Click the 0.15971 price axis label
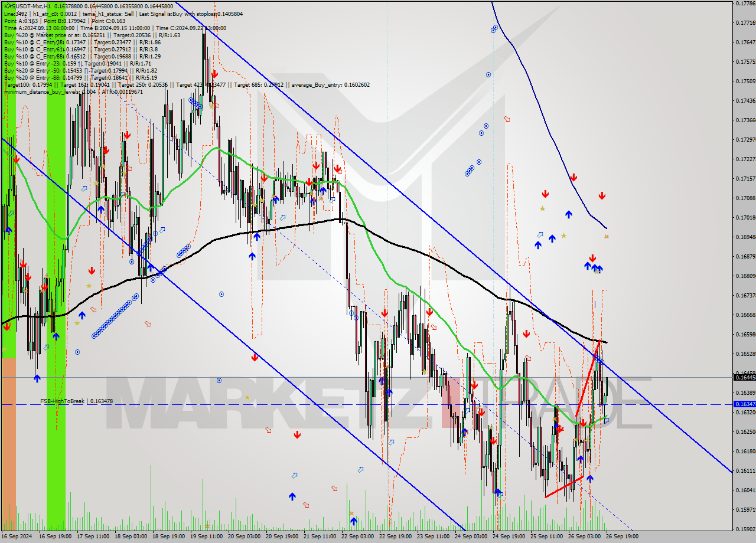The width and height of the screenshot is (756, 543). tap(745, 509)
